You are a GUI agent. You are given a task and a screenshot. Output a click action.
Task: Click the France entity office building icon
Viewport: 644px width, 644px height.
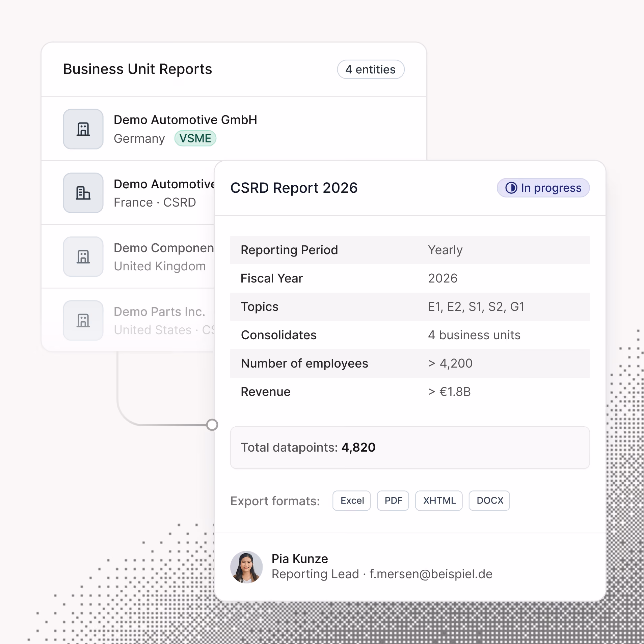coord(83,193)
